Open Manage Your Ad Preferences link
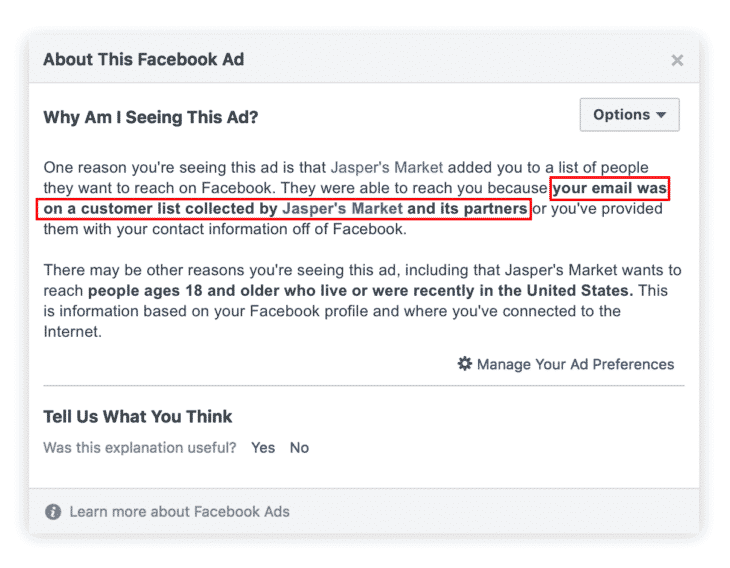The width and height of the screenshot is (730, 568). click(x=575, y=364)
